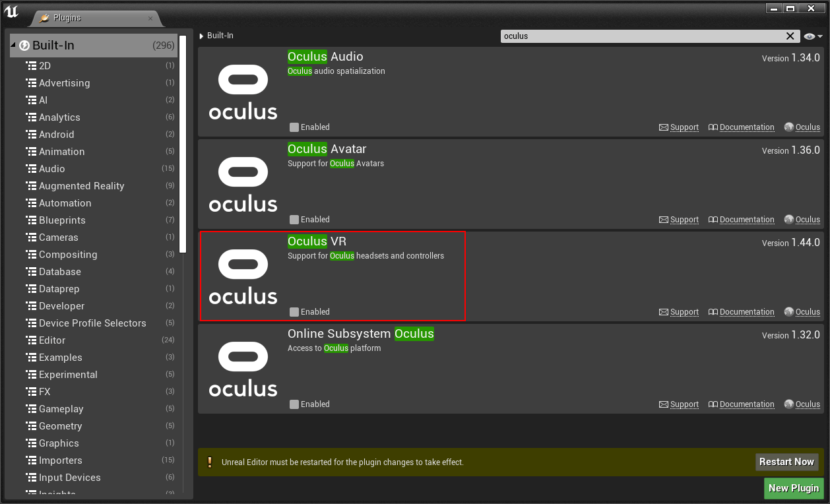Viewport: 830px width, 504px height.
Task: Click the Oculus VR plugin logo
Action: coord(243,276)
